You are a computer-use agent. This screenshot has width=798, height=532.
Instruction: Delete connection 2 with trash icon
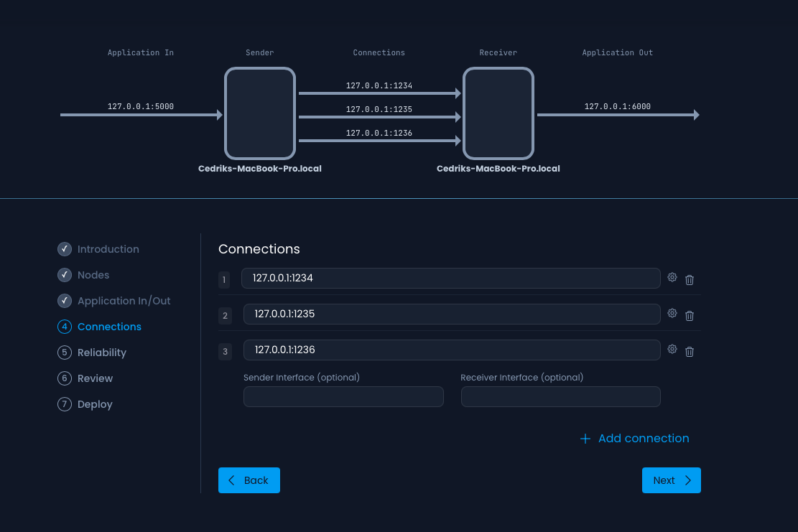pos(690,316)
